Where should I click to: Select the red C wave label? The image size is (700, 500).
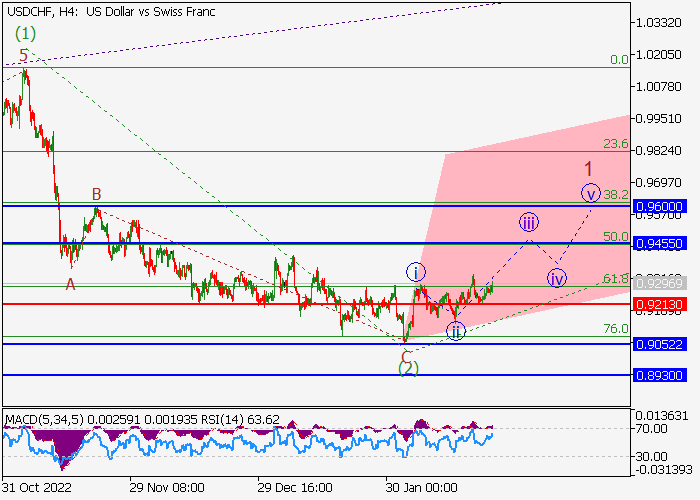pyautogui.click(x=406, y=357)
